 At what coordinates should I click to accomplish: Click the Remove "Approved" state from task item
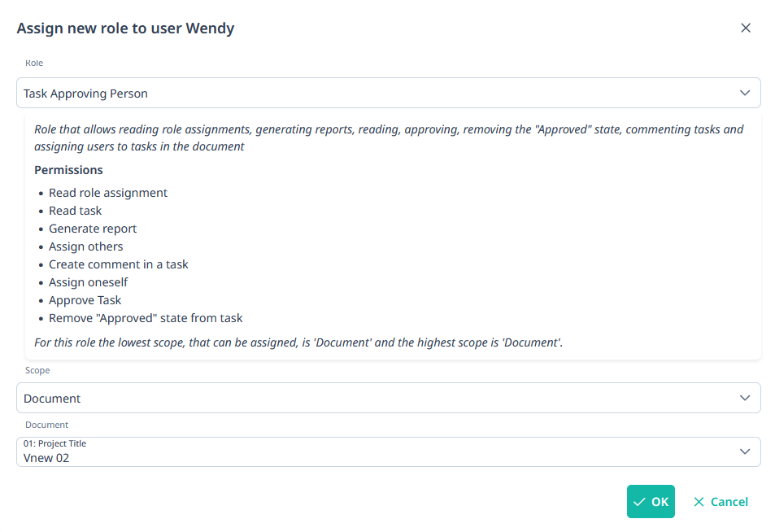(x=146, y=318)
